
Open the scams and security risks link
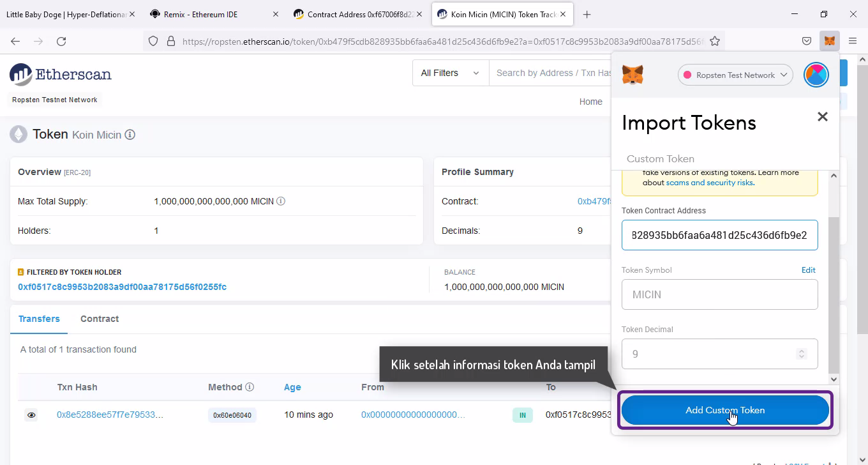pos(710,183)
